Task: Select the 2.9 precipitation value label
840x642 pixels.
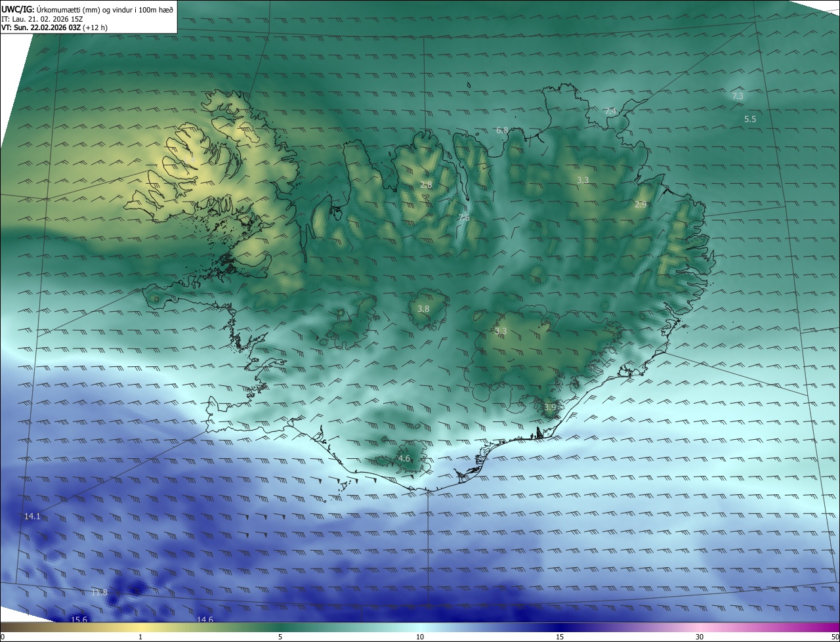Action: (x=641, y=205)
